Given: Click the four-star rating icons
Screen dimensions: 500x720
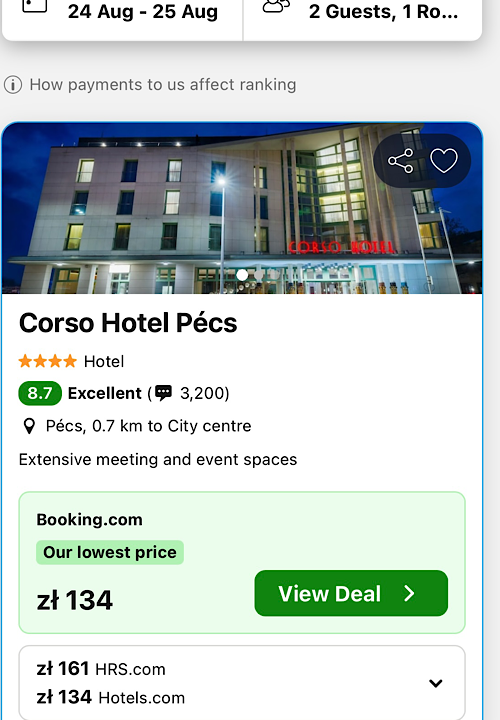Looking at the screenshot, I should [x=48, y=361].
